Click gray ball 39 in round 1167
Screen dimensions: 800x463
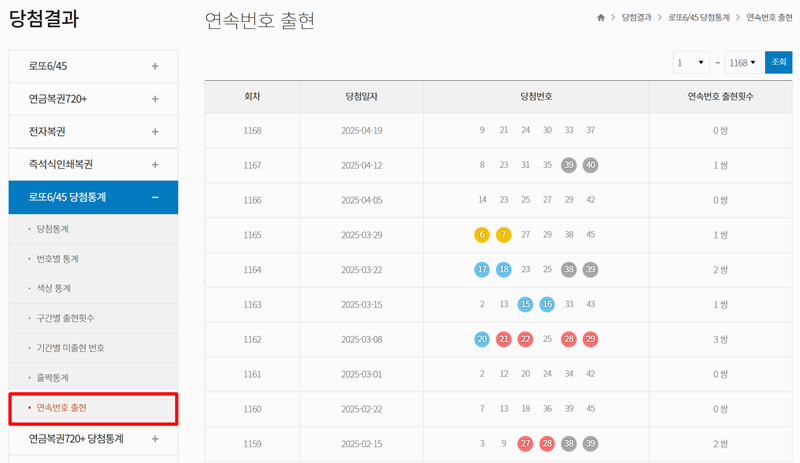tap(569, 165)
